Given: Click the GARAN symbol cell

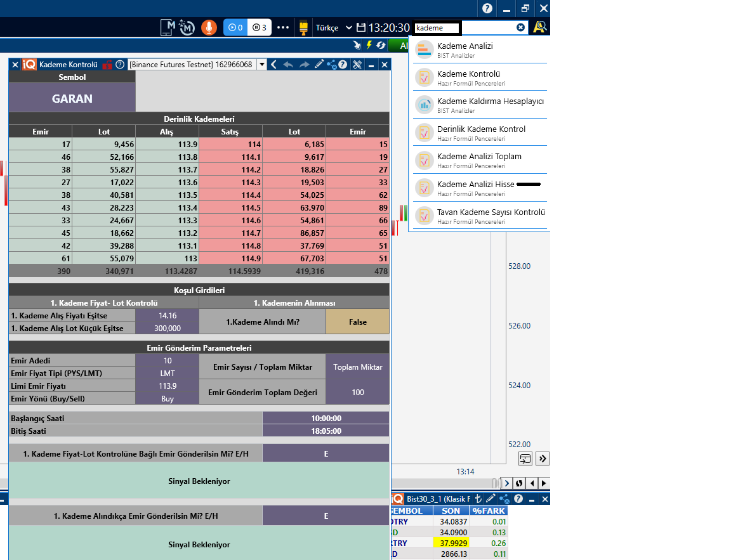Looking at the screenshot, I should click(x=72, y=98).
